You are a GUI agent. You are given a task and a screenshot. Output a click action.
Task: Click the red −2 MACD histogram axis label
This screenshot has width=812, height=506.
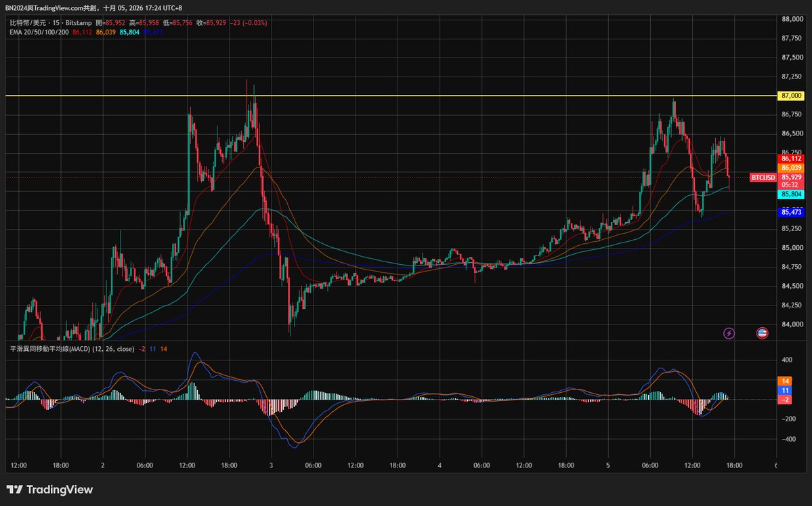coord(785,400)
